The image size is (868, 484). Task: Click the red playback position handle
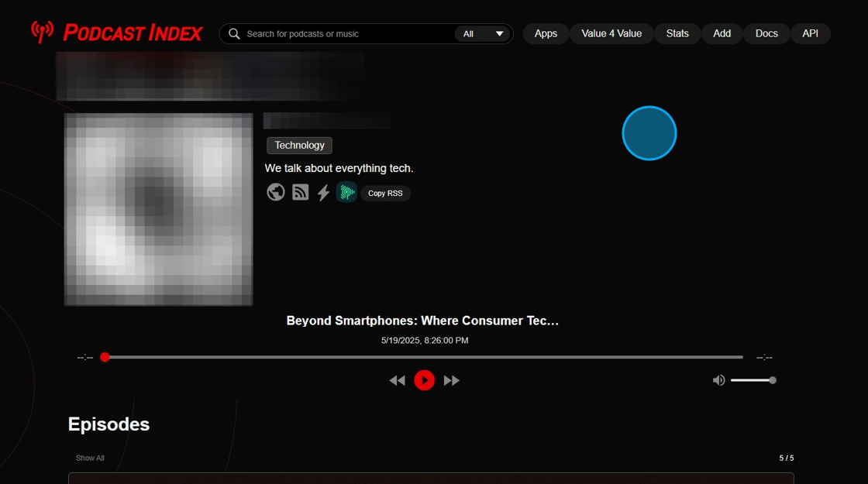point(105,357)
